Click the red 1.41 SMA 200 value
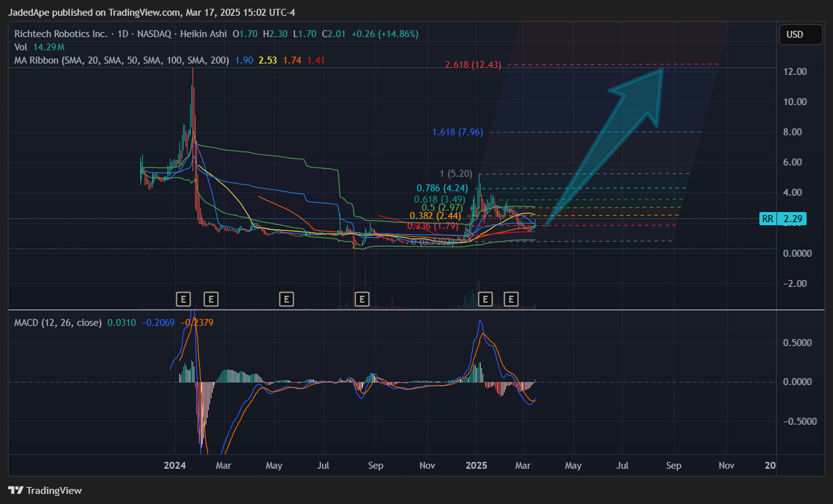 click(x=316, y=60)
